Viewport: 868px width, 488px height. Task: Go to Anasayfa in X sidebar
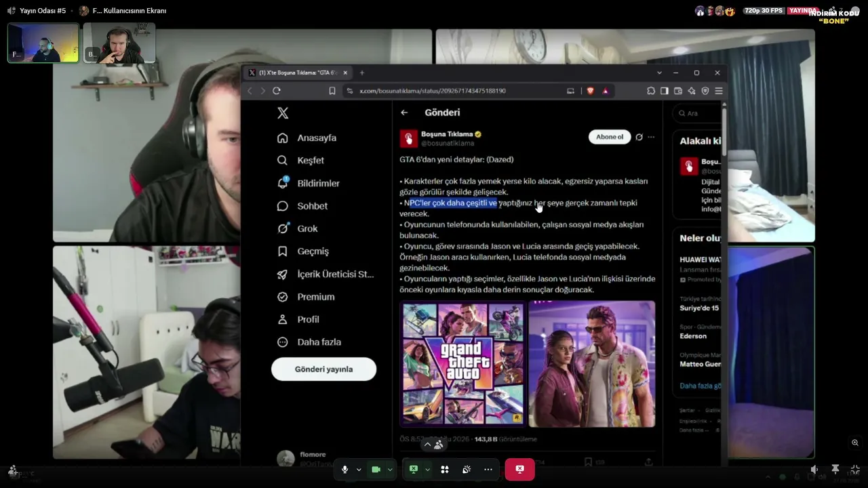tap(307, 138)
